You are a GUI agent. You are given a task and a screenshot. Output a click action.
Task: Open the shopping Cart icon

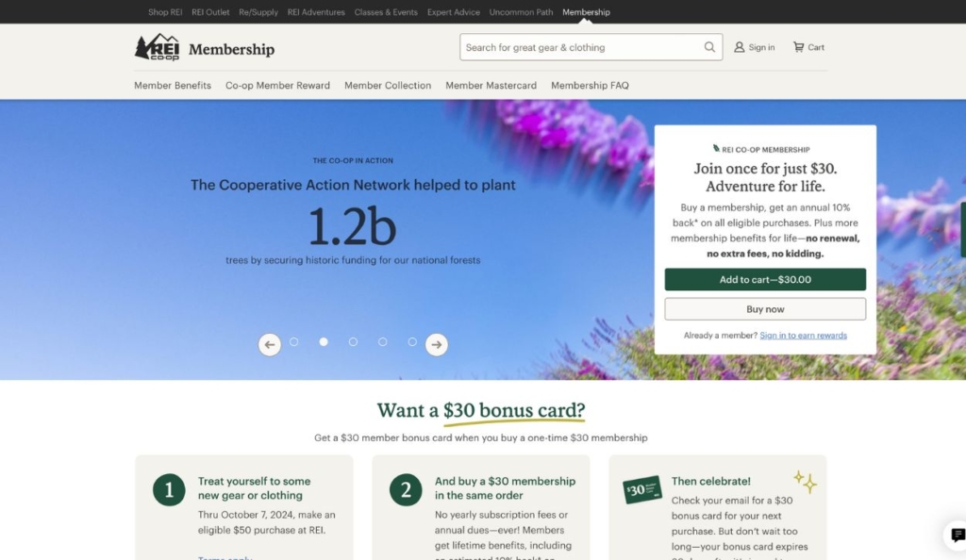[x=798, y=47]
